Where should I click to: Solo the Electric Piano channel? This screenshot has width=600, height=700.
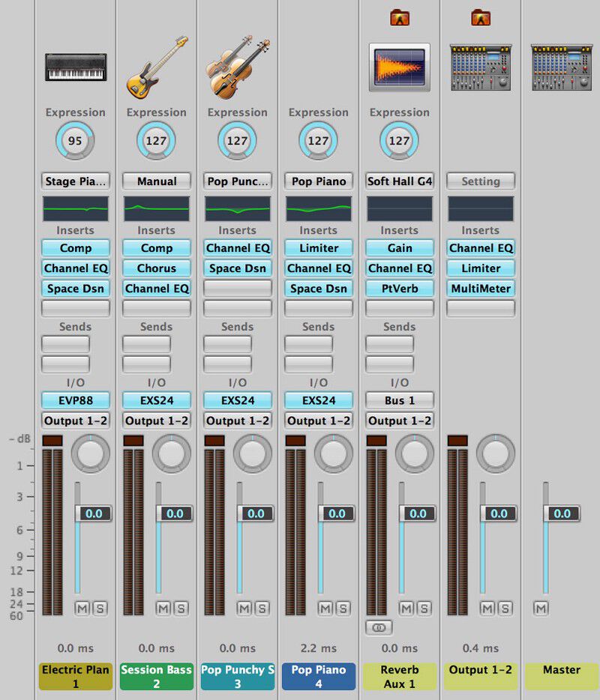100,609
